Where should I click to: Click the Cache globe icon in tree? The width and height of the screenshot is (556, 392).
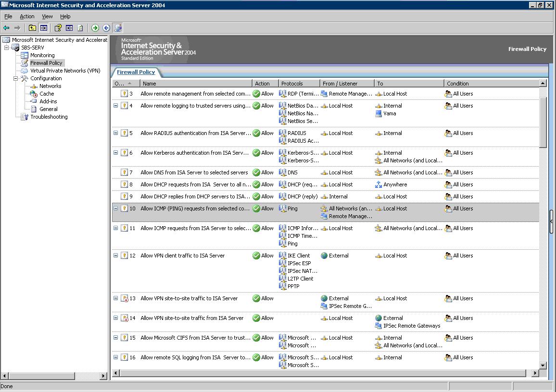(34, 94)
